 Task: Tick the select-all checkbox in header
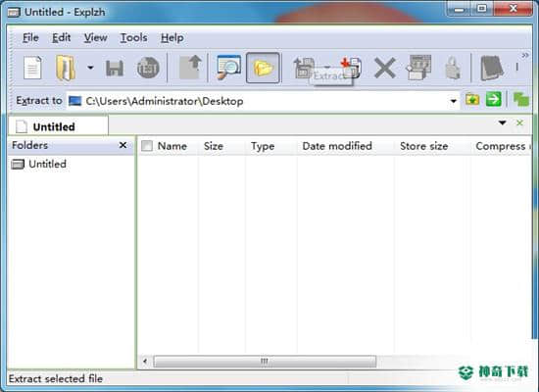pos(147,146)
